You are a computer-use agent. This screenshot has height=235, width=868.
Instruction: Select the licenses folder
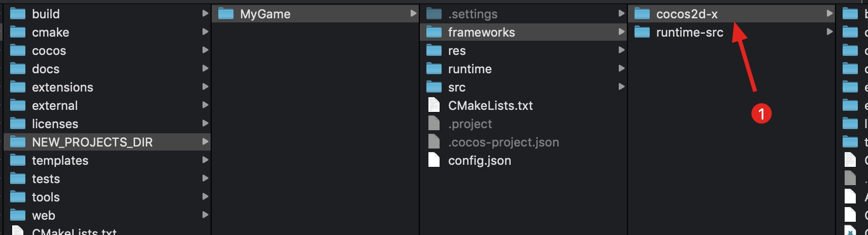tap(55, 124)
